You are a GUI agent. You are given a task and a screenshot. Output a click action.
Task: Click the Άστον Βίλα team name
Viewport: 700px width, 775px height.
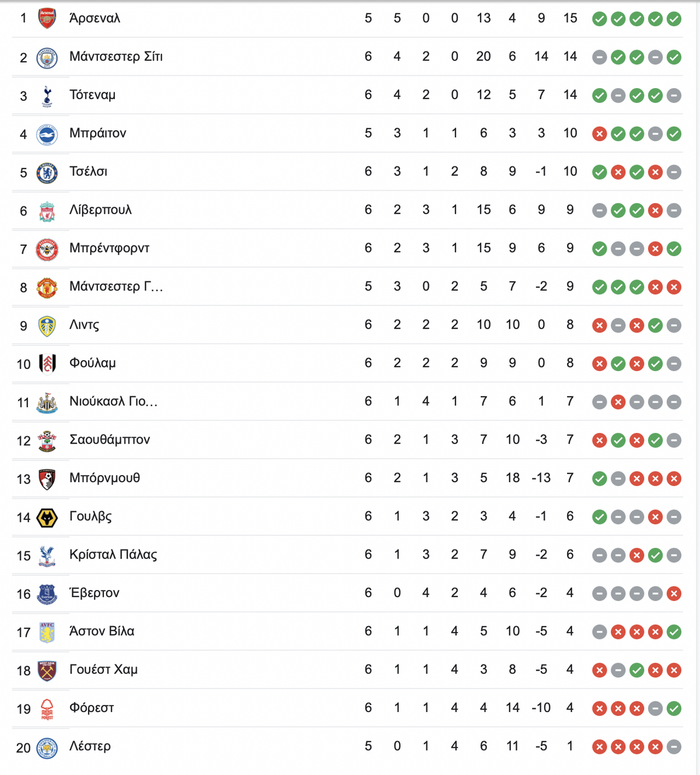coord(101,631)
